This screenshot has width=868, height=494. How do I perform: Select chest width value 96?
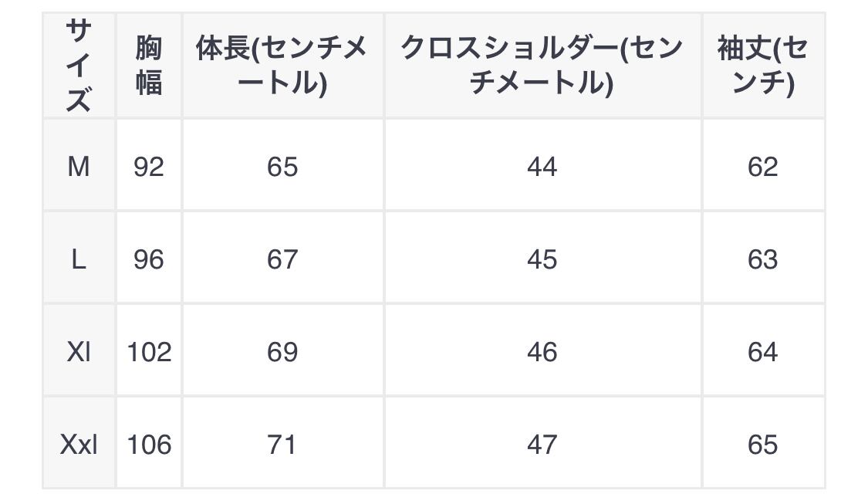(x=148, y=259)
